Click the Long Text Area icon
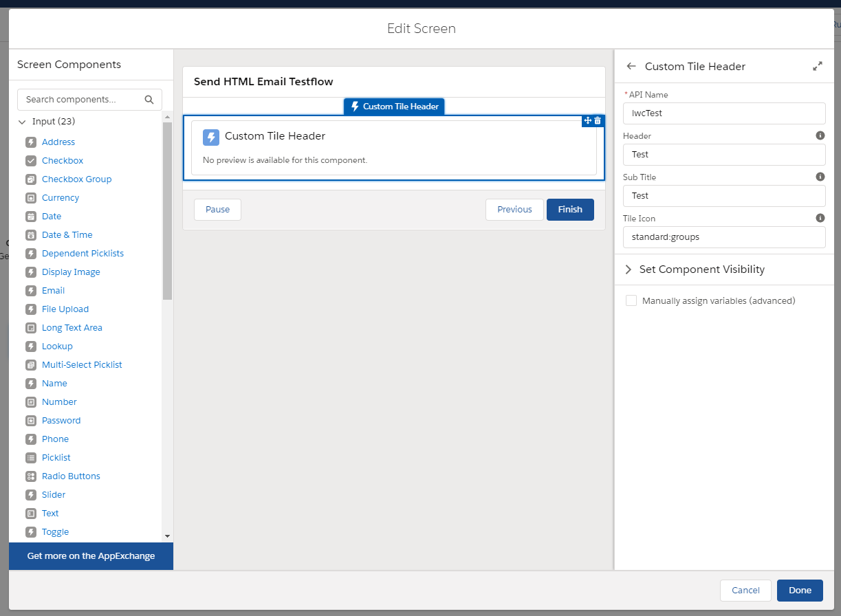The image size is (841, 616). pyautogui.click(x=30, y=328)
